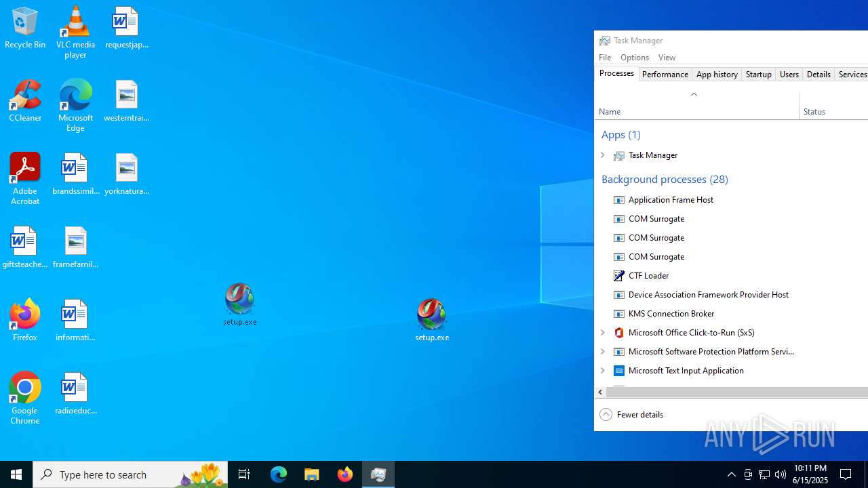Open Microsoft Edge desktop shortcut
Screen dimensions: 868x488
pos(75,105)
